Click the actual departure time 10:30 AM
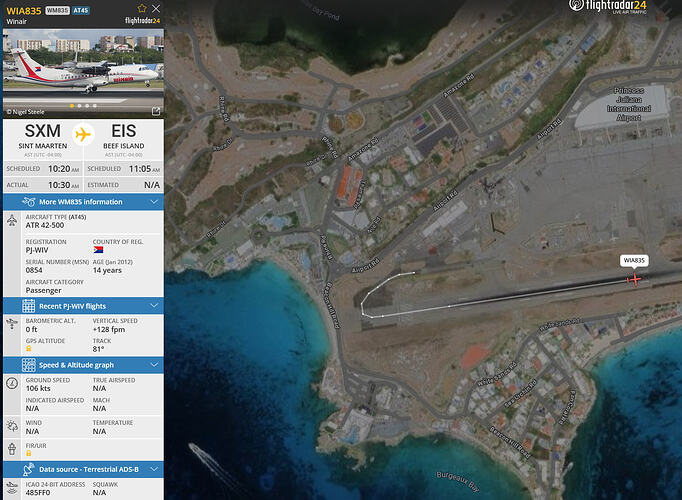 point(64,185)
